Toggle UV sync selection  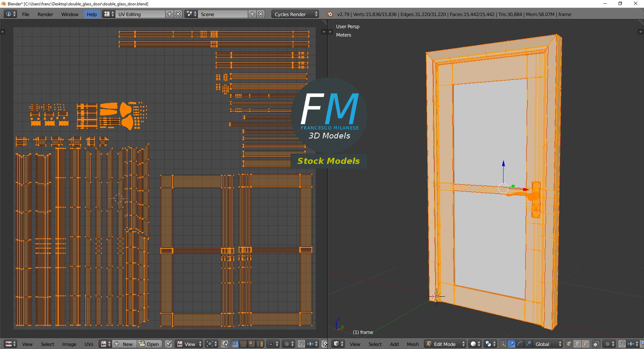click(x=224, y=344)
